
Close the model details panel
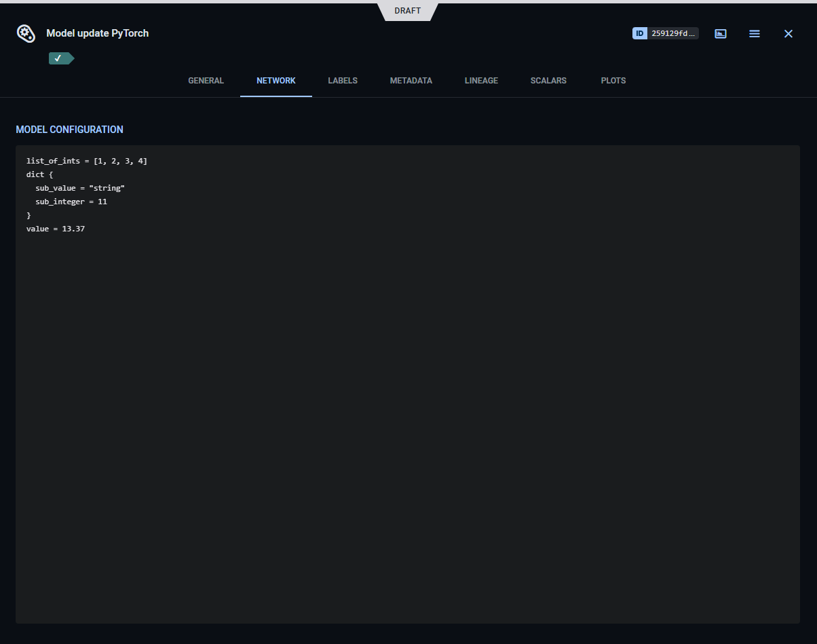tap(788, 33)
